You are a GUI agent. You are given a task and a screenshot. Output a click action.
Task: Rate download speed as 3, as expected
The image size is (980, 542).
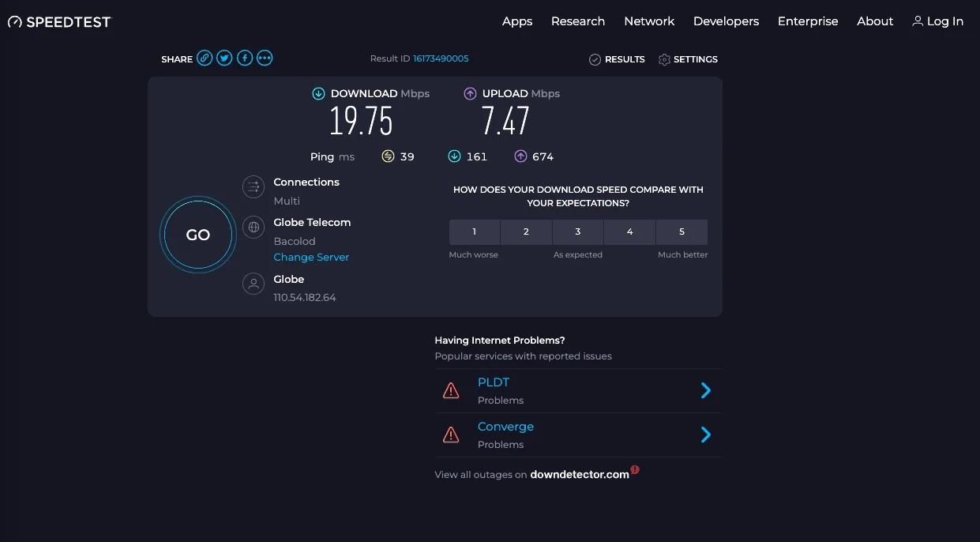[x=578, y=231]
